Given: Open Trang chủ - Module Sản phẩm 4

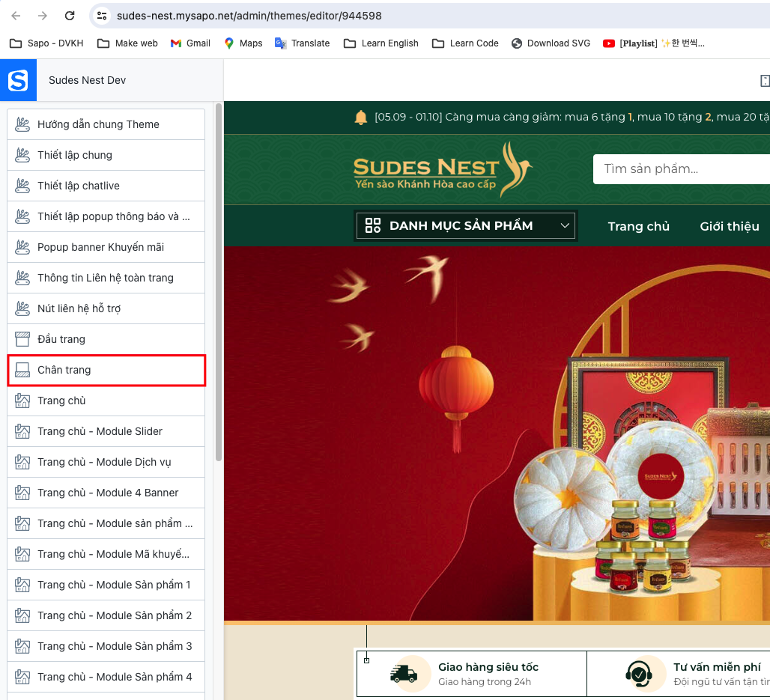Looking at the screenshot, I should (x=106, y=677).
